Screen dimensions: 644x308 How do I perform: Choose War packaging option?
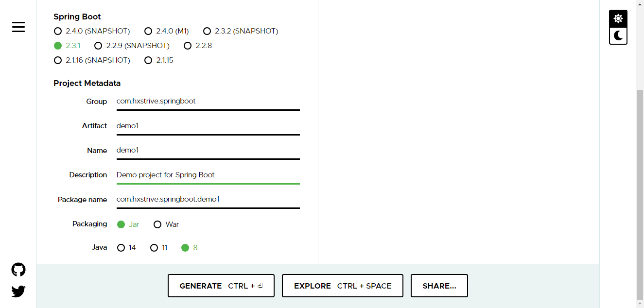pyautogui.click(x=166, y=224)
